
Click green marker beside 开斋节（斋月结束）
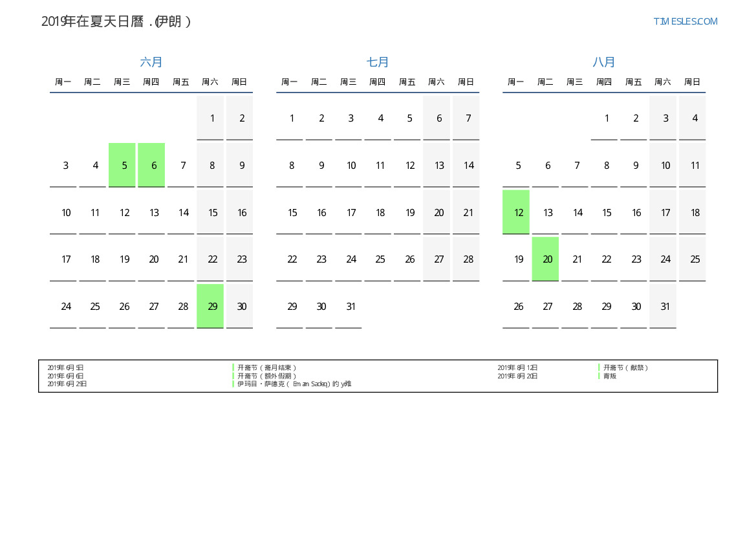click(x=233, y=367)
